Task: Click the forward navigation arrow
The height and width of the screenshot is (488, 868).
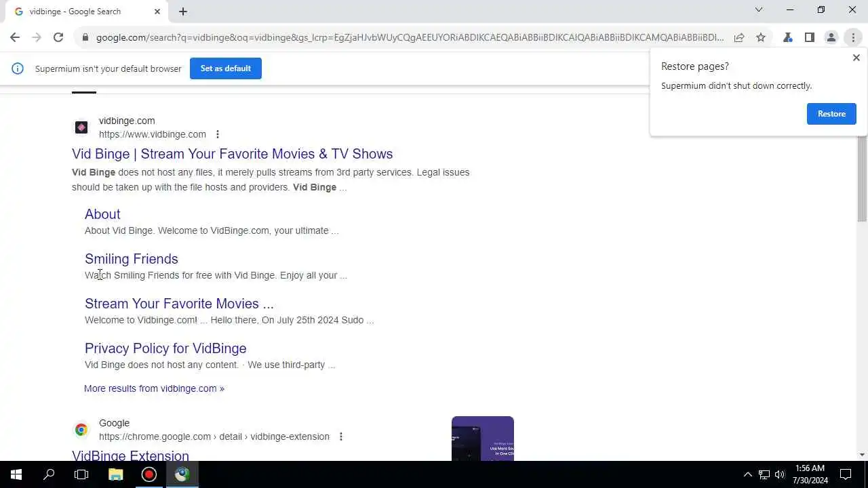Action: click(x=37, y=37)
